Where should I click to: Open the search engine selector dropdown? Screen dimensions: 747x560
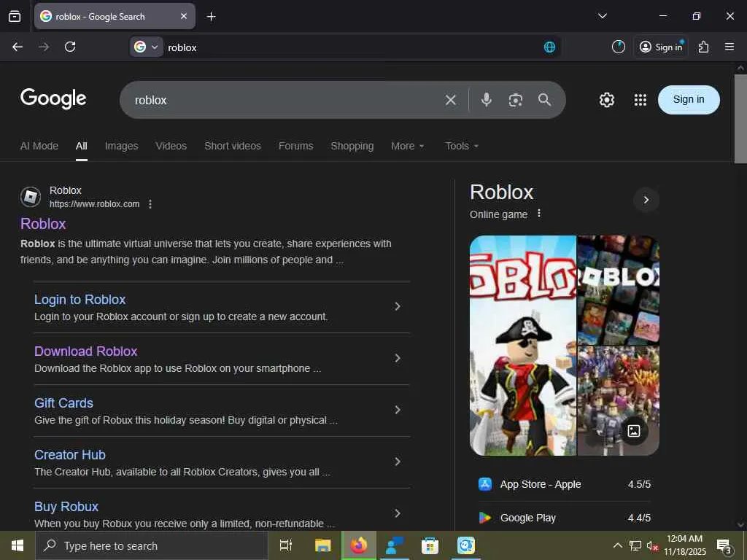click(146, 47)
